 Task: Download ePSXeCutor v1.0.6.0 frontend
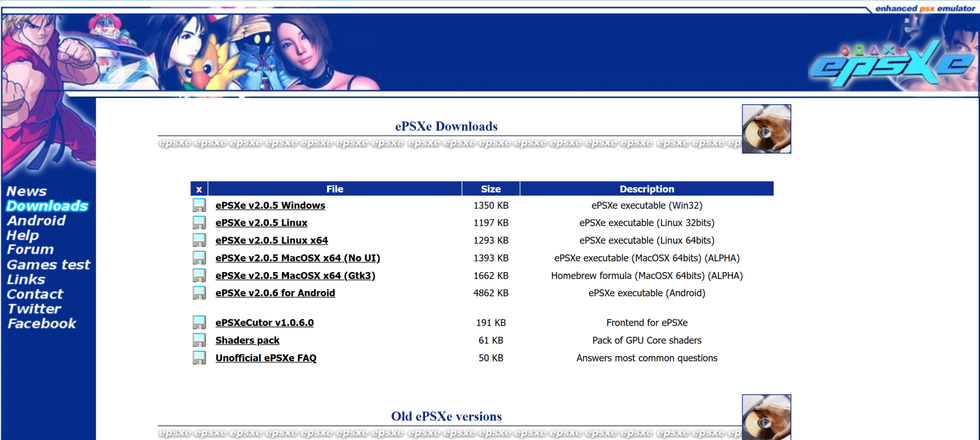pyautogui.click(x=265, y=322)
